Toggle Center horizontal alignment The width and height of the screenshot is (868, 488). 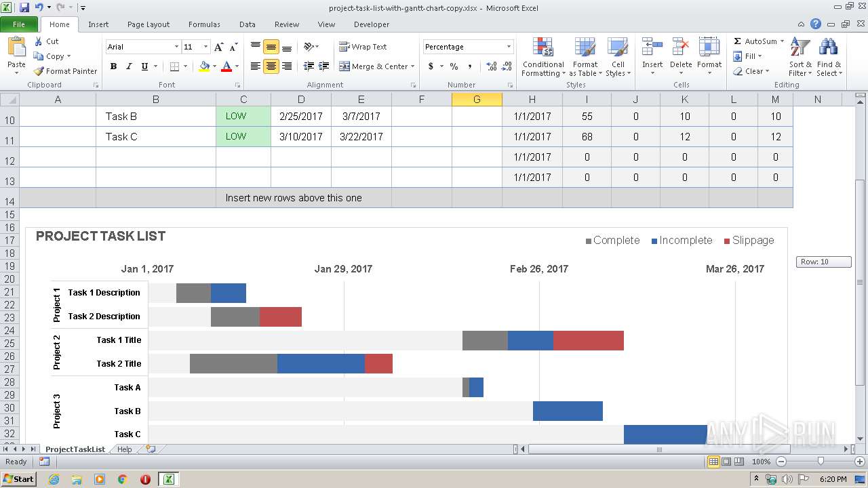[x=271, y=66]
